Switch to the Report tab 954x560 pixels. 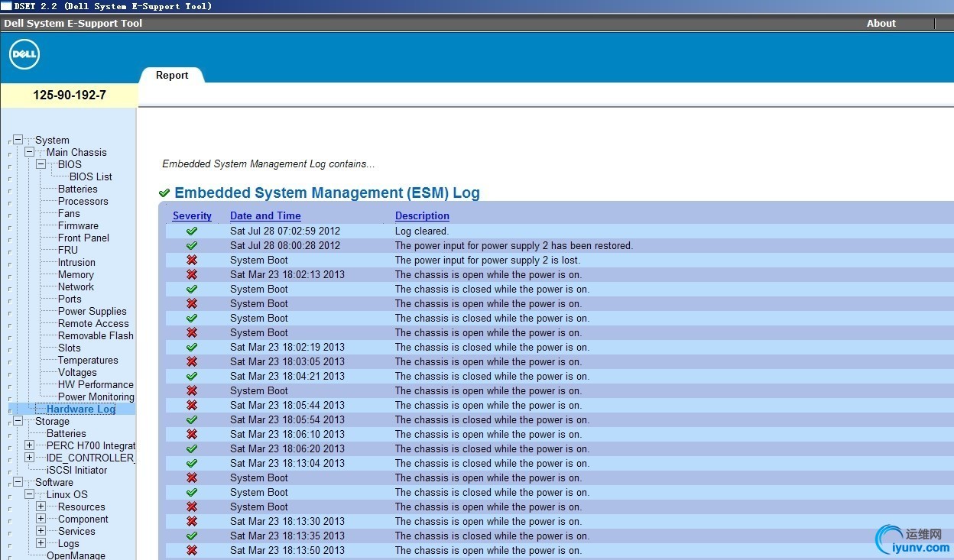[172, 75]
